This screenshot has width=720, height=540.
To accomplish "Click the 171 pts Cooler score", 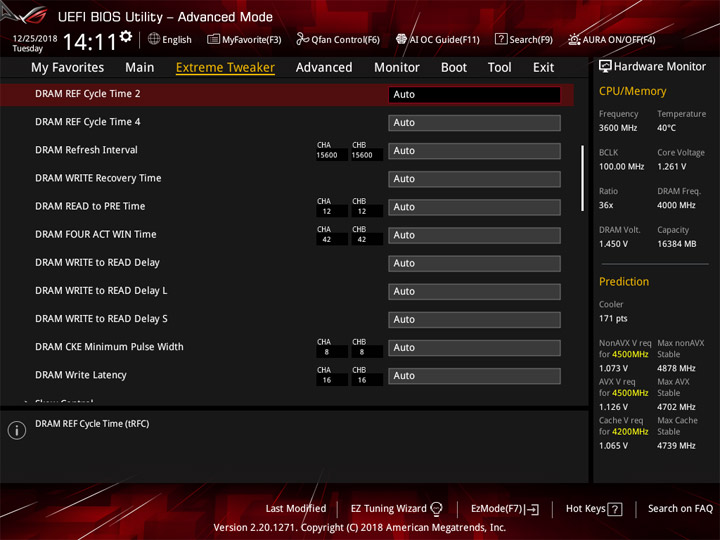I will click(x=613, y=319).
